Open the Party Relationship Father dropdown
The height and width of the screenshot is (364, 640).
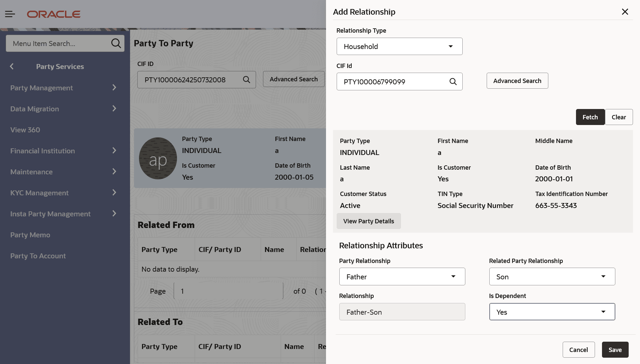tap(402, 277)
